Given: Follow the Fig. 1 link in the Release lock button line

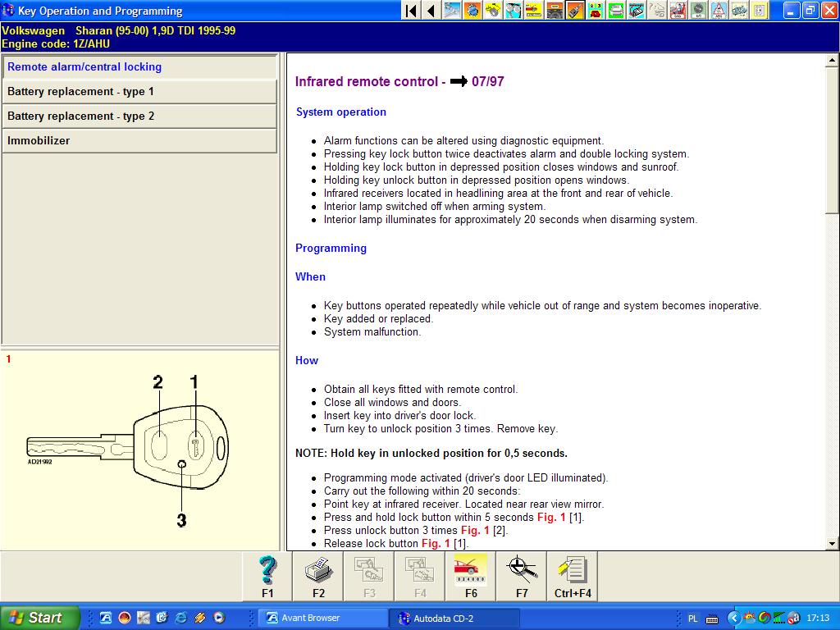Looking at the screenshot, I should (436, 544).
